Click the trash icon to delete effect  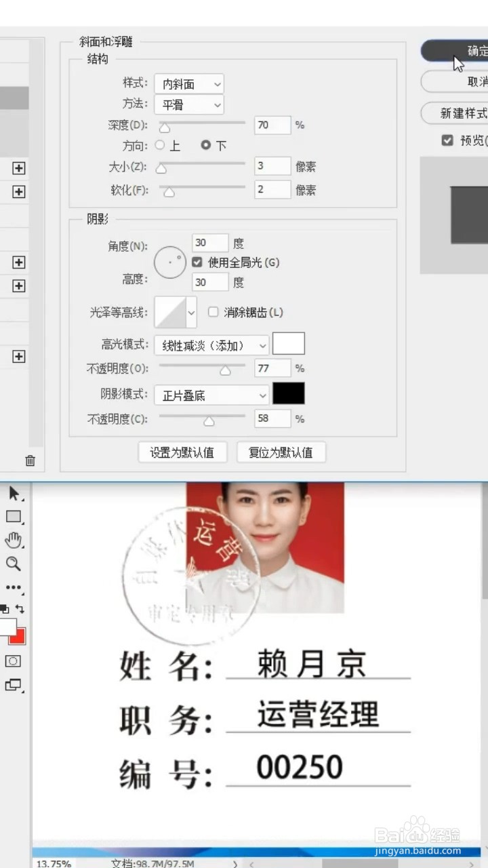tap(30, 460)
